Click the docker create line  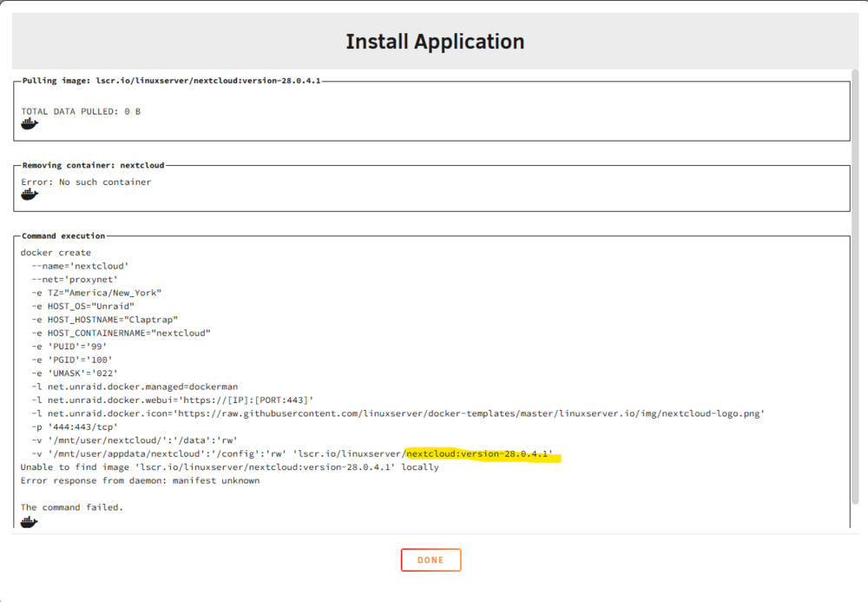[56, 253]
